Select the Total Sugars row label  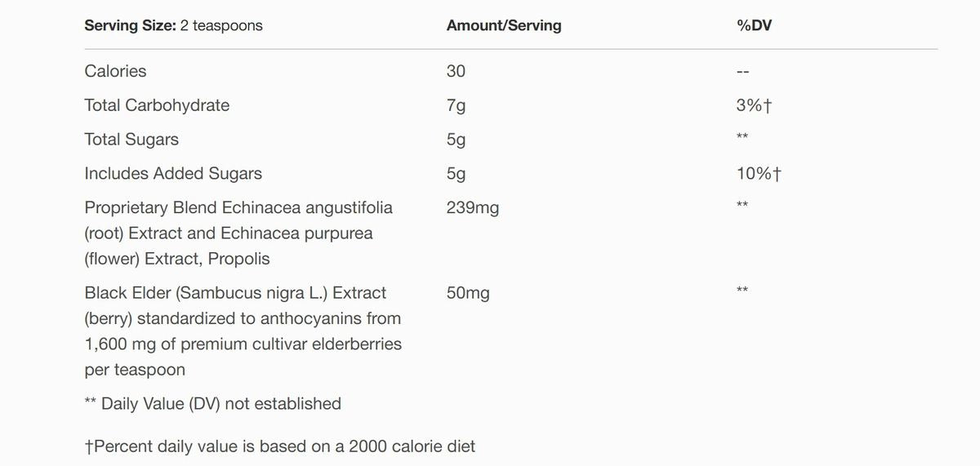tap(131, 140)
